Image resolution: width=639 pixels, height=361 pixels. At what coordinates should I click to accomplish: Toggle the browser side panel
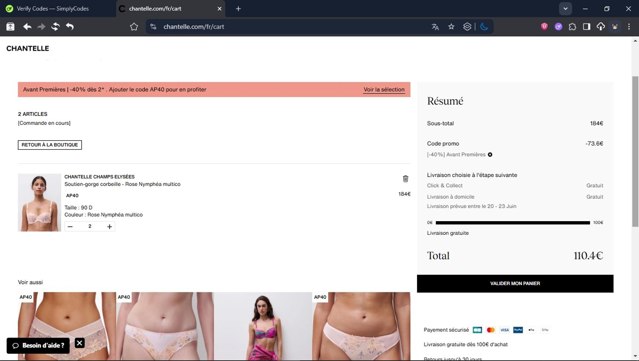pos(586,26)
